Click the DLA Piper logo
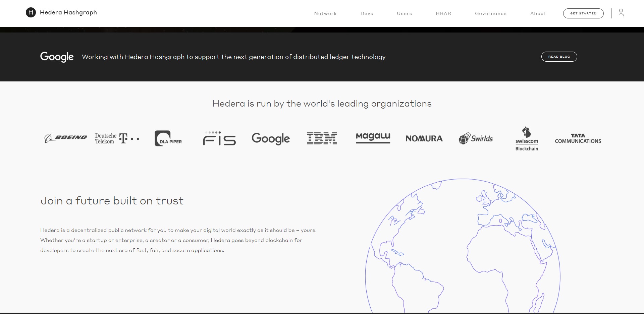The image size is (644, 314). (x=168, y=138)
